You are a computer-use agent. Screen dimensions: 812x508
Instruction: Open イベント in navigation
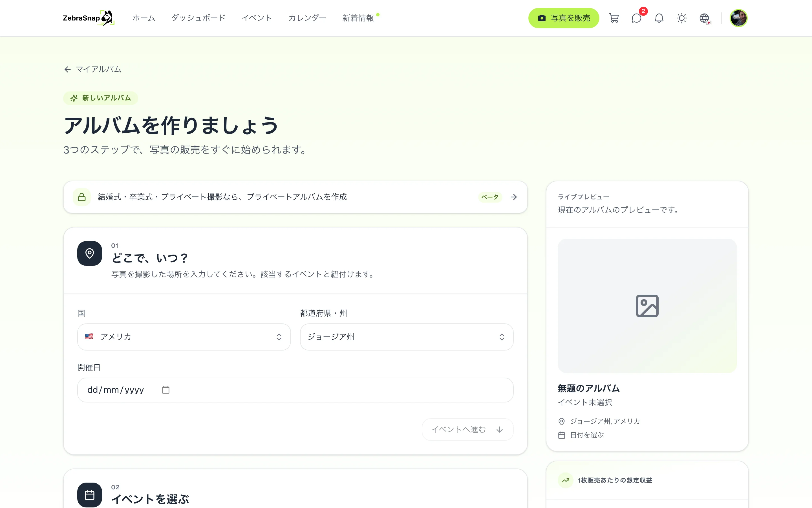point(257,18)
